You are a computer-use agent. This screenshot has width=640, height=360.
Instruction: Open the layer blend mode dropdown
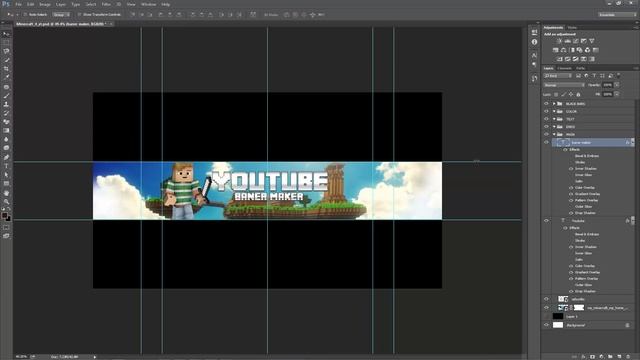click(564, 85)
